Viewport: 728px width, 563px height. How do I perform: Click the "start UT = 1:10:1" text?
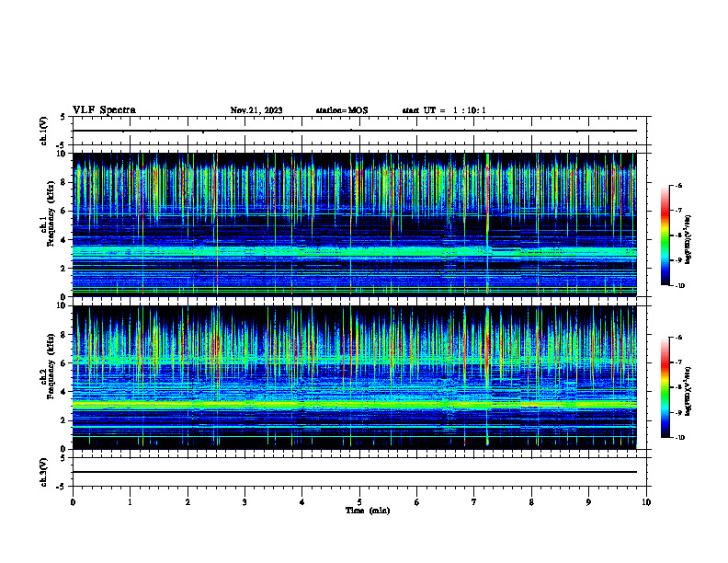click(444, 110)
